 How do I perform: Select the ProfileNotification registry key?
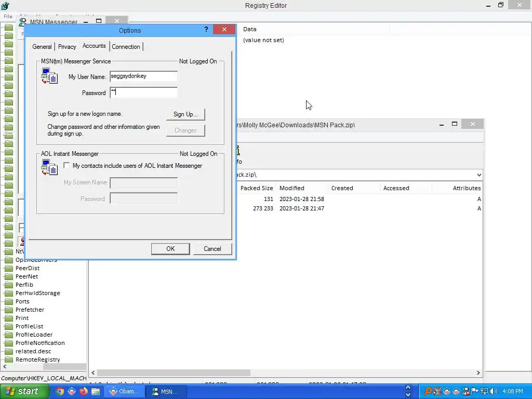point(40,343)
